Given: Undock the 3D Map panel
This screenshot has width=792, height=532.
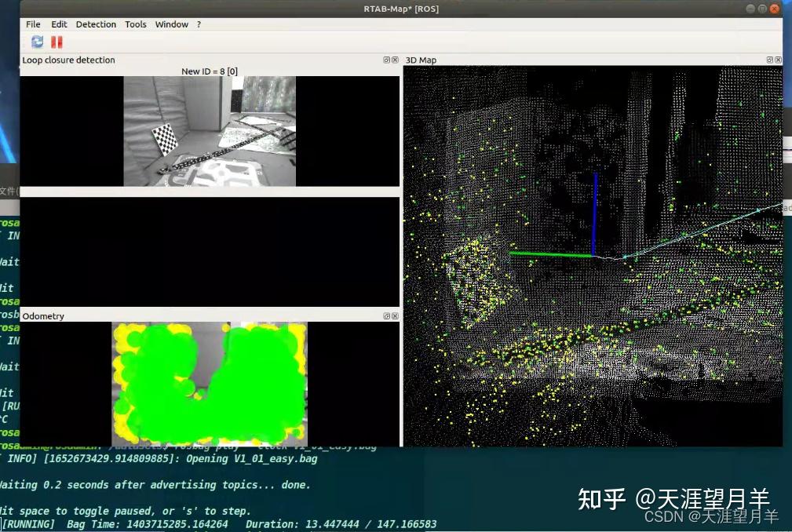Looking at the screenshot, I should pyautogui.click(x=768, y=60).
